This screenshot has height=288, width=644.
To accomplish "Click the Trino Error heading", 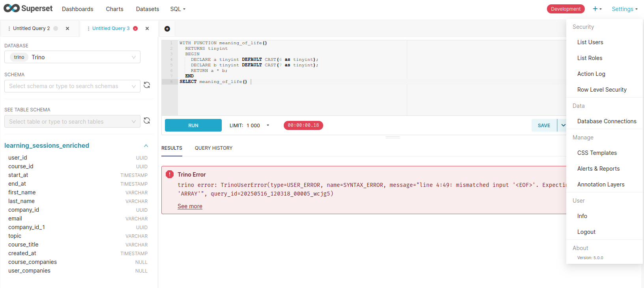I will pos(192,175).
